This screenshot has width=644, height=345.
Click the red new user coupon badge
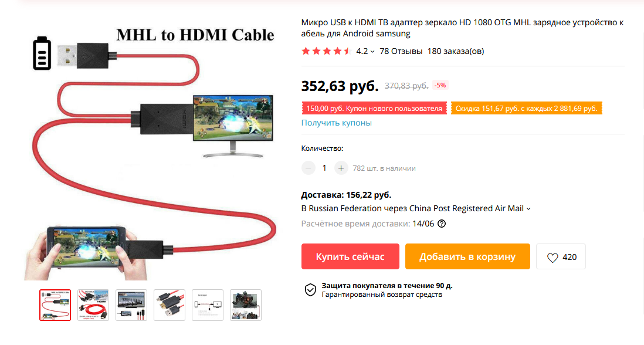(x=374, y=109)
